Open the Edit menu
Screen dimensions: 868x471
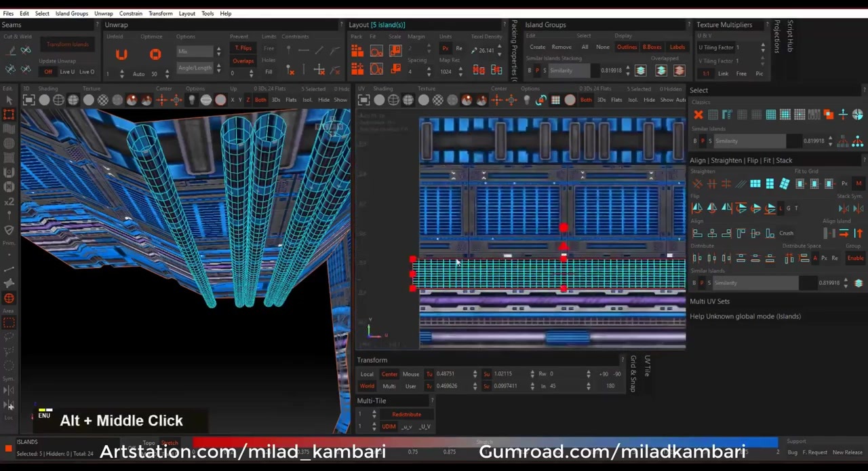click(x=24, y=14)
